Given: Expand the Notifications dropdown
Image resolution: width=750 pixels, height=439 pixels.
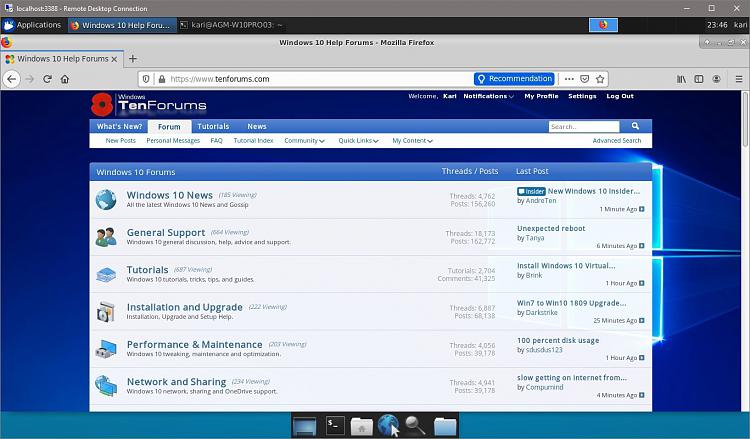Looking at the screenshot, I should point(488,96).
